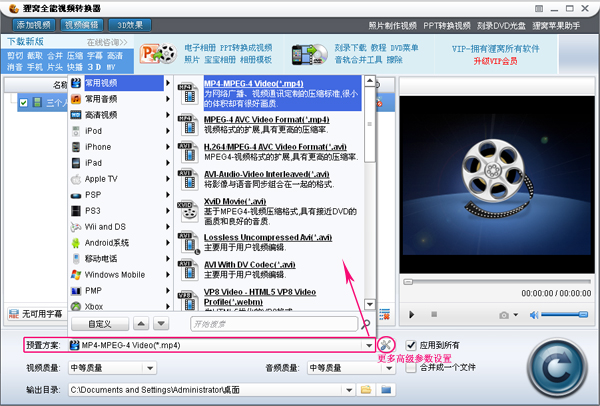The width and height of the screenshot is (600, 406).
Task: Click the 无可用字幕 subtitle selector
Action: tap(36, 314)
